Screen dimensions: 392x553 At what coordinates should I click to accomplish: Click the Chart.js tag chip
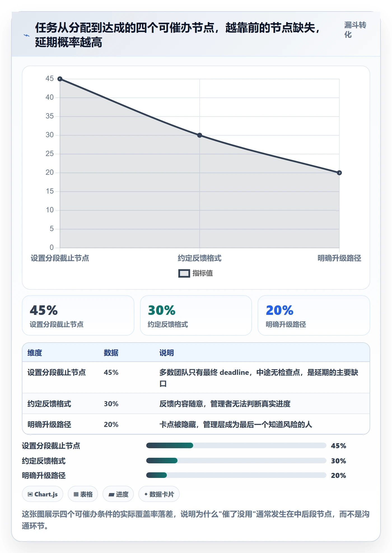tap(43, 494)
